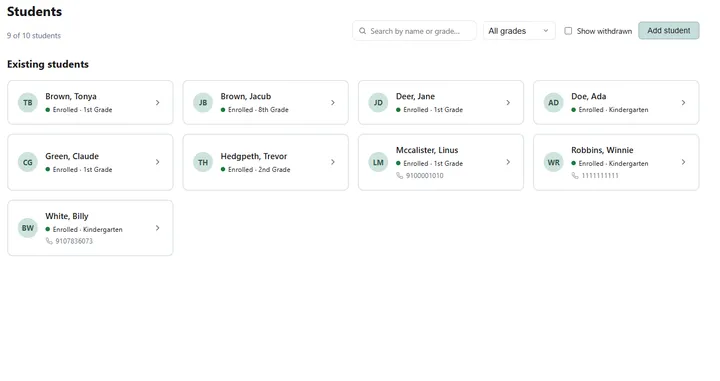Click the TB avatar for Tonya Brown
This screenshot has height=381, width=720.
(x=28, y=102)
